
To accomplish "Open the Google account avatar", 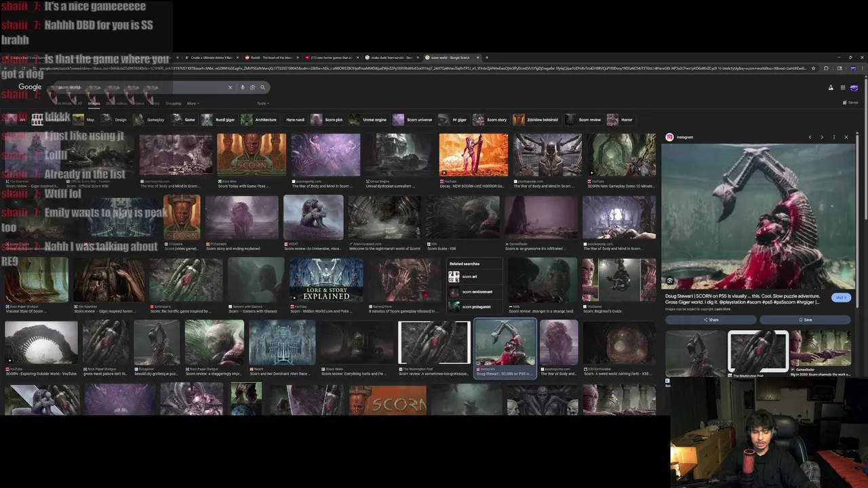I will (x=854, y=87).
